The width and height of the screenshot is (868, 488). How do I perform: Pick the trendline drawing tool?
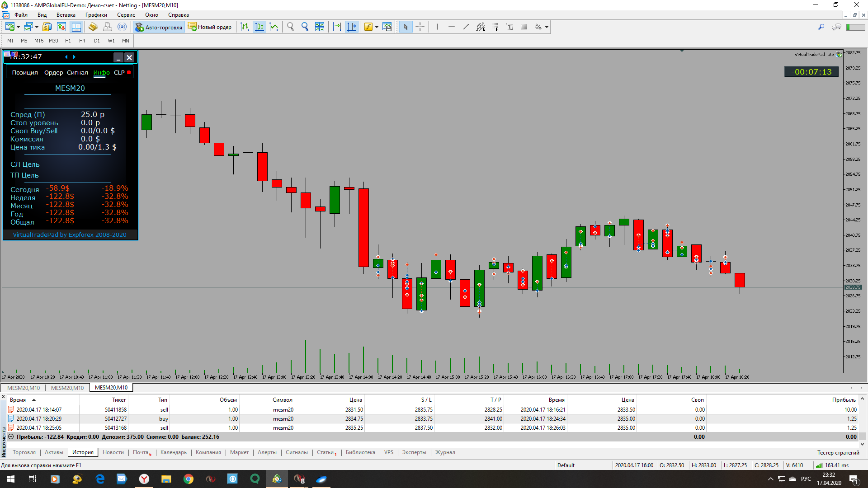(466, 27)
